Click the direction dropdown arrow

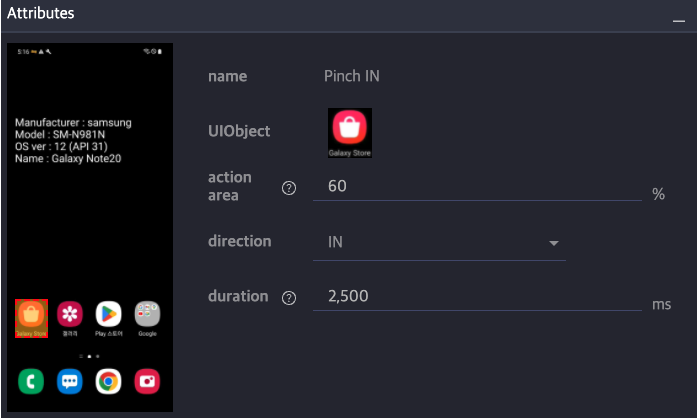pyautogui.click(x=553, y=243)
